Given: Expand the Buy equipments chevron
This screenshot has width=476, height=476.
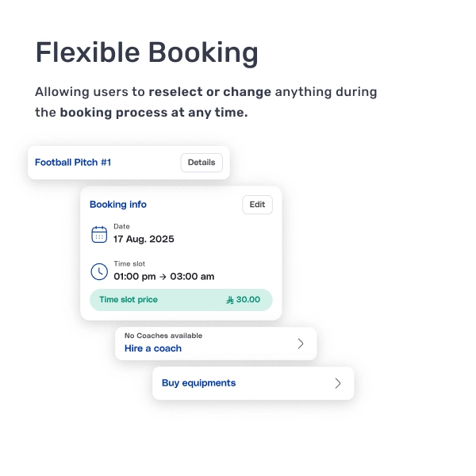Looking at the screenshot, I should (338, 383).
